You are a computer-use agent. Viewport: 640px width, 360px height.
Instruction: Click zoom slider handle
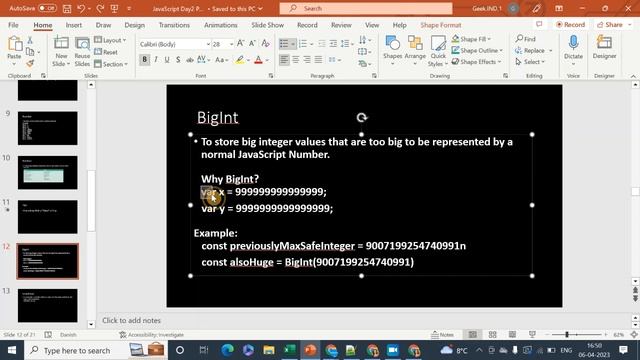567,335
